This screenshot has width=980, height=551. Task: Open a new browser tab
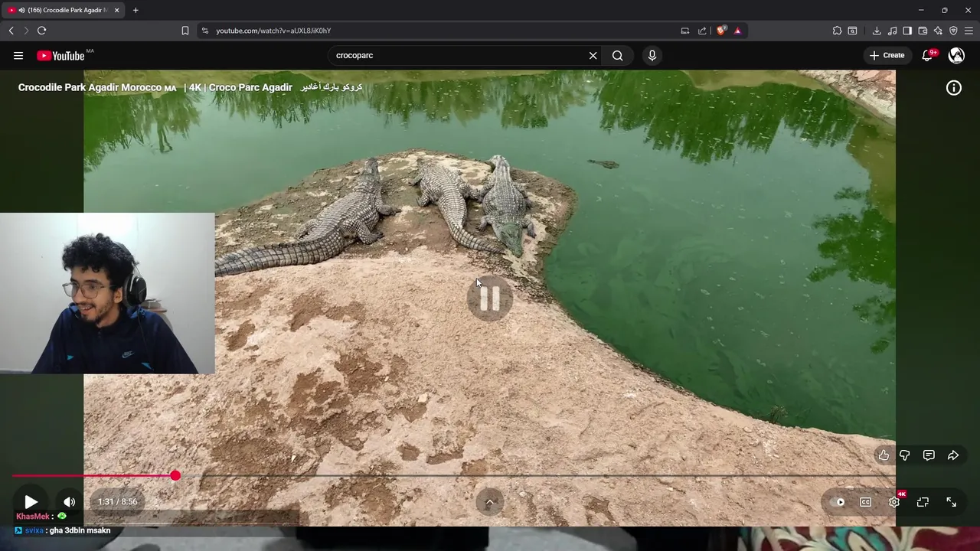click(136, 10)
